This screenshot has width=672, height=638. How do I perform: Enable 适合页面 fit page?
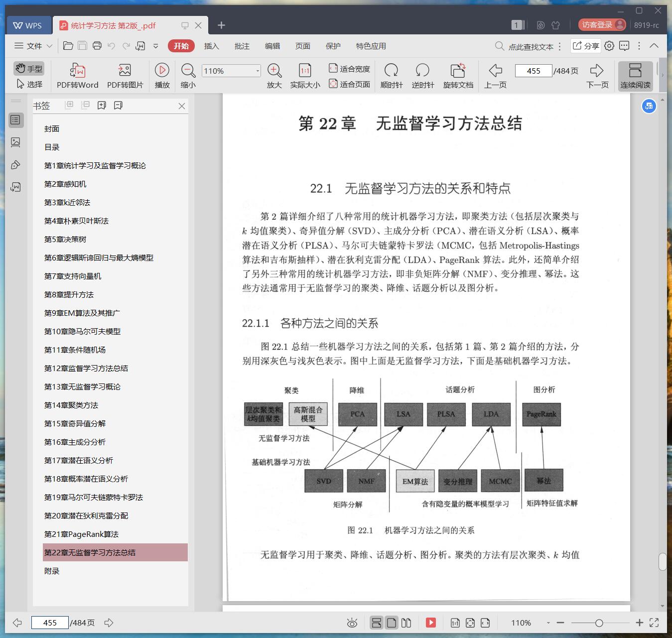[x=350, y=84]
